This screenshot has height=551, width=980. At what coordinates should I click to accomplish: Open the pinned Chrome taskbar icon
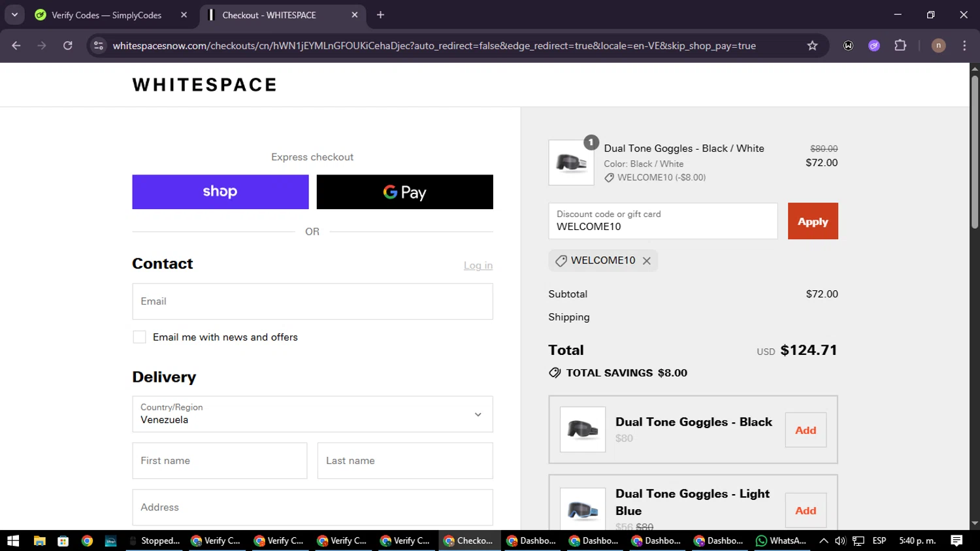click(x=87, y=541)
